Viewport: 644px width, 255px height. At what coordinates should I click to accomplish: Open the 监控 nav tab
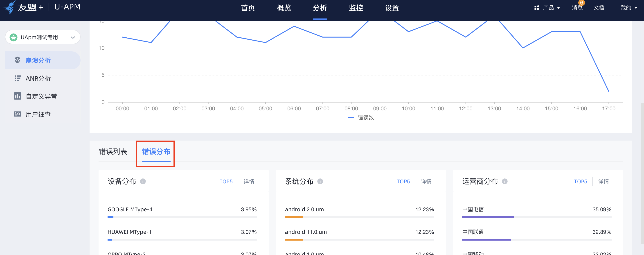356,8
